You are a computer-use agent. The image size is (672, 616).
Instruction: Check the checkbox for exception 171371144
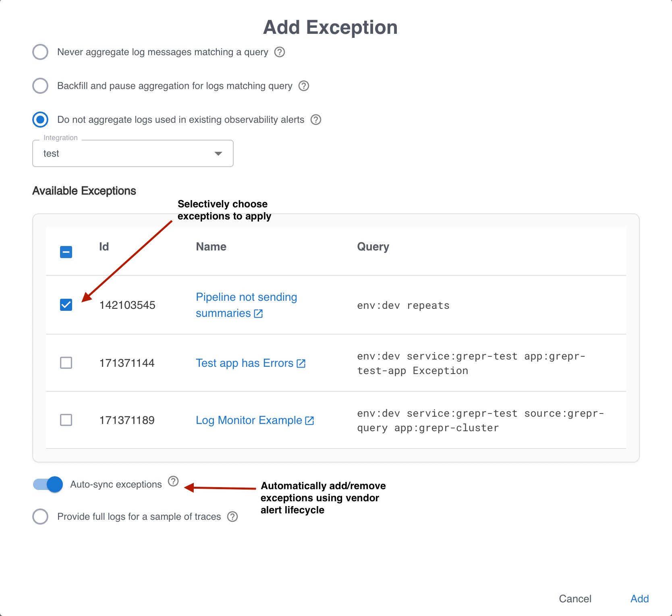click(x=66, y=363)
